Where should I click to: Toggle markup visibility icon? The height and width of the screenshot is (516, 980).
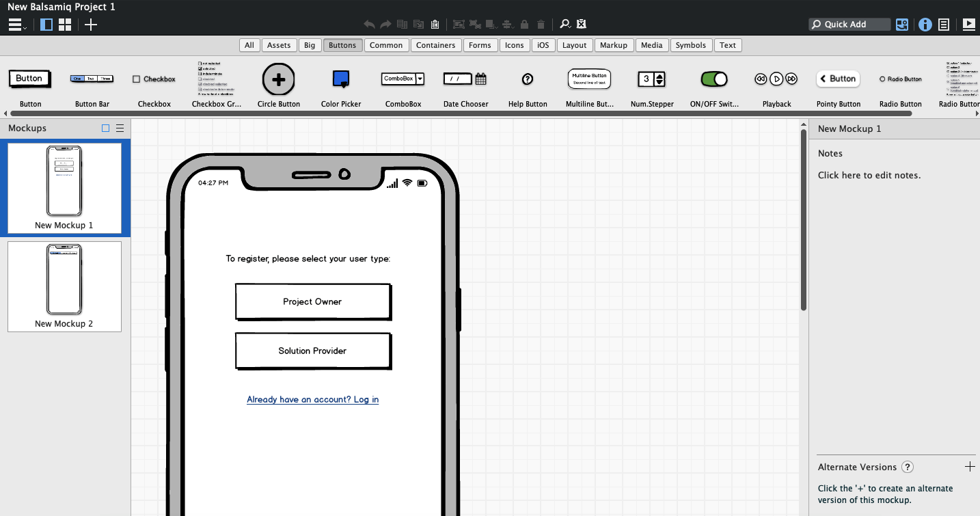[x=582, y=25]
